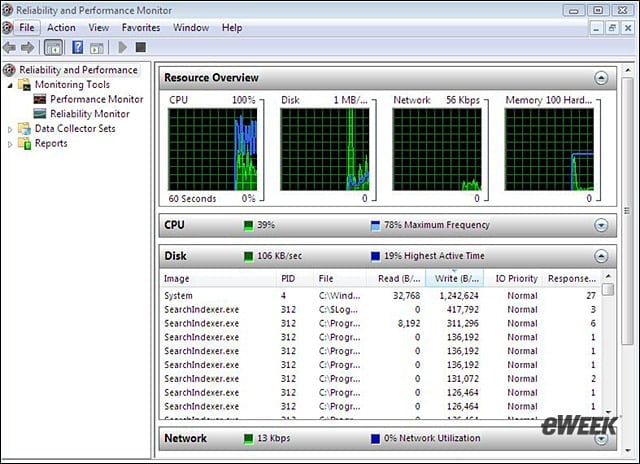Click the Back arrow toolbar icon
Screen dimensions: 640x464
point(9,48)
